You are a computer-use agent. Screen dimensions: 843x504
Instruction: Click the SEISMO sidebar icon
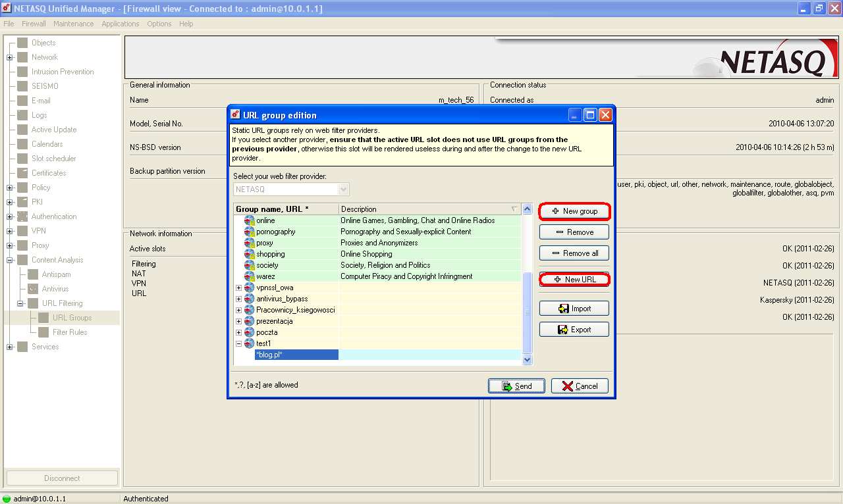coord(22,86)
